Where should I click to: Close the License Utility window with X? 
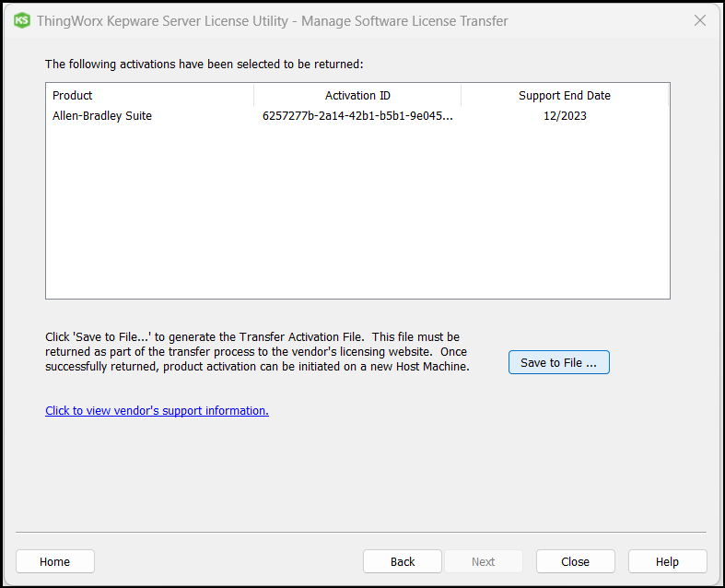click(x=700, y=20)
